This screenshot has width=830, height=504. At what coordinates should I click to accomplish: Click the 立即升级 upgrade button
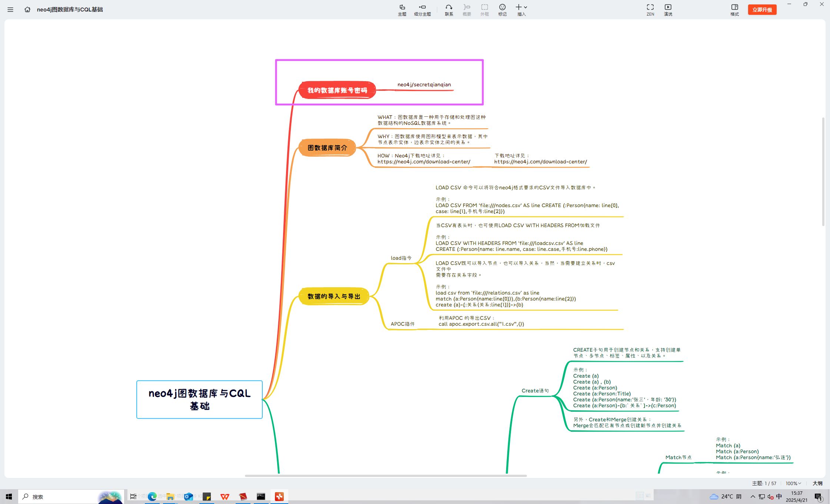click(762, 10)
